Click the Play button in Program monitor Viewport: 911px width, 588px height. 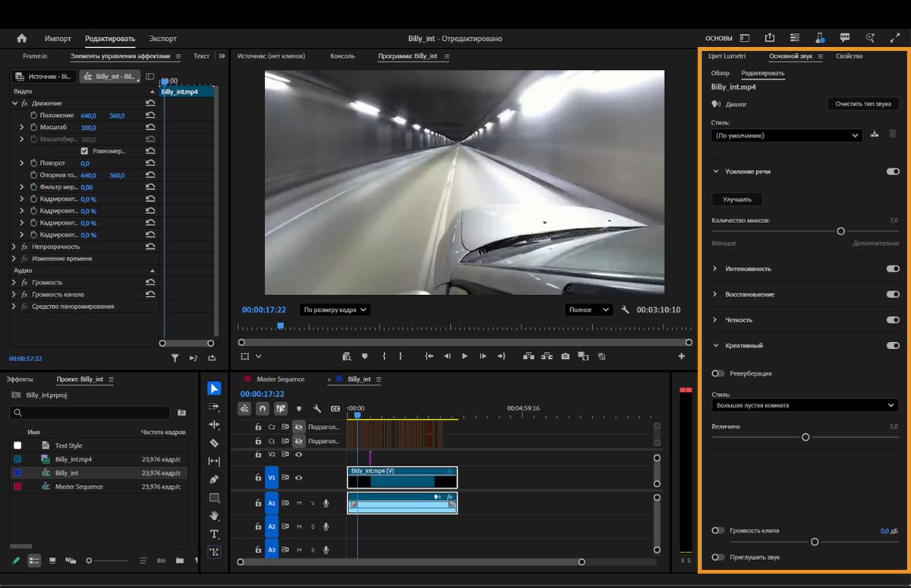tap(465, 356)
